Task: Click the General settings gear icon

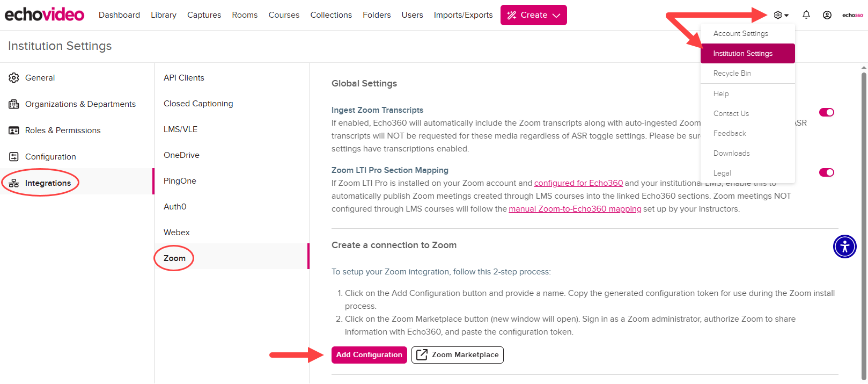Action: point(14,77)
